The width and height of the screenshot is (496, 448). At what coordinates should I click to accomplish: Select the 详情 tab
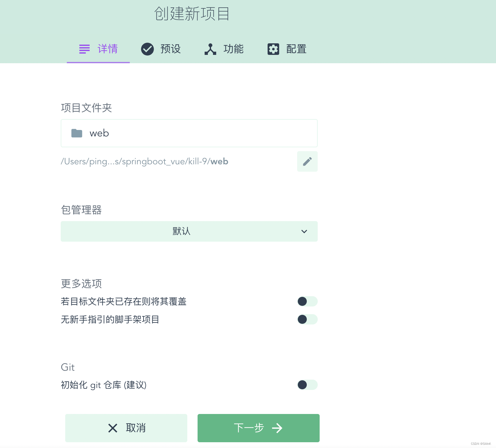tap(107, 49)
